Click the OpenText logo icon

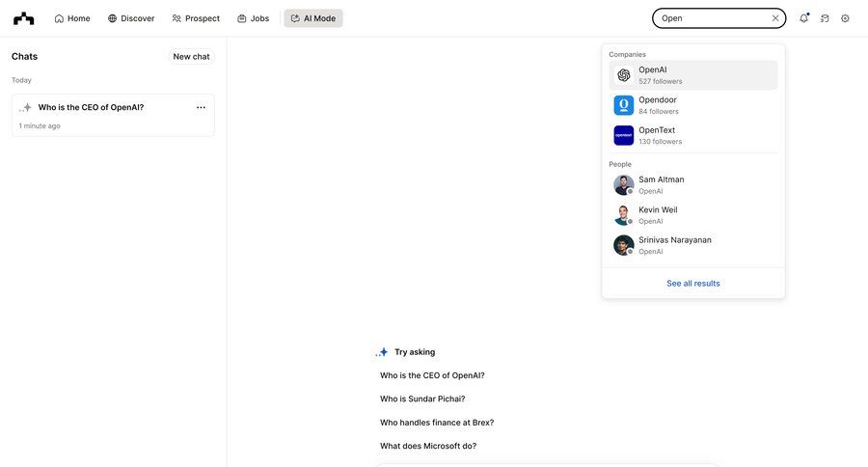click(x=624, y=135)
